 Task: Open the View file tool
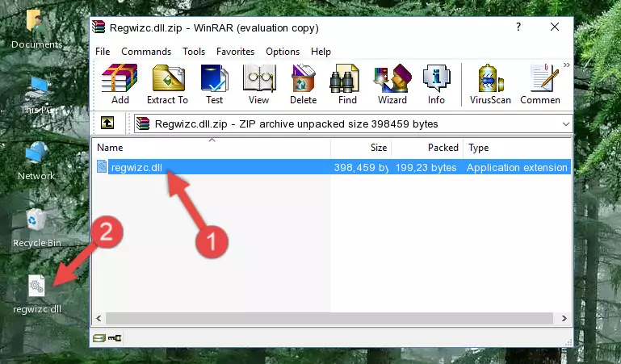(259, 84)
